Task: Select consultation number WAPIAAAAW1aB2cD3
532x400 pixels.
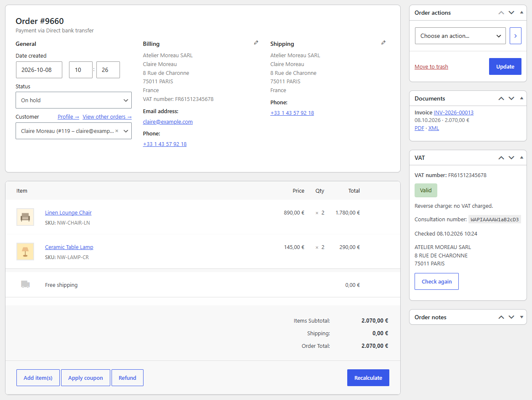Action: coord(495,219)
